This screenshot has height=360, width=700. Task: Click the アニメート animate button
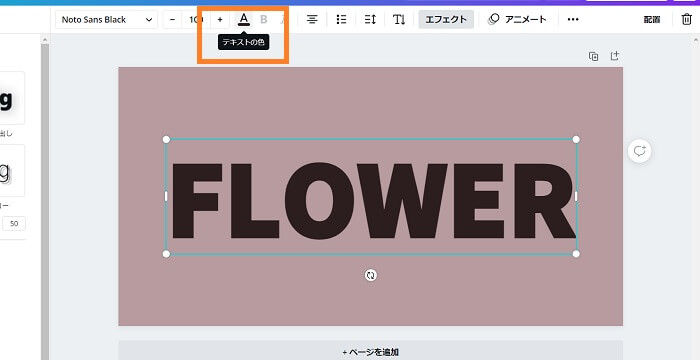[517, 19]
